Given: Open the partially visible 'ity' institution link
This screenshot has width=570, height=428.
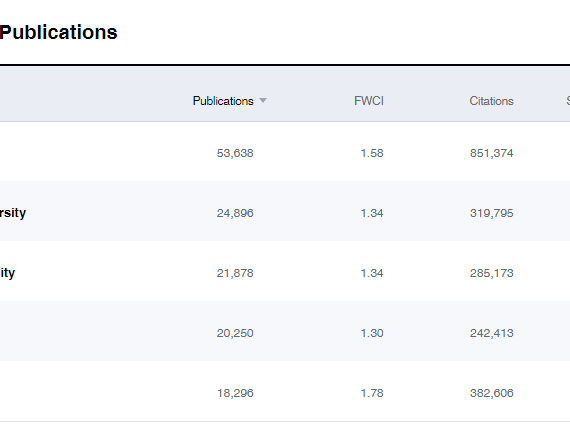Looking at the screenshot, I should coord(7,273).
